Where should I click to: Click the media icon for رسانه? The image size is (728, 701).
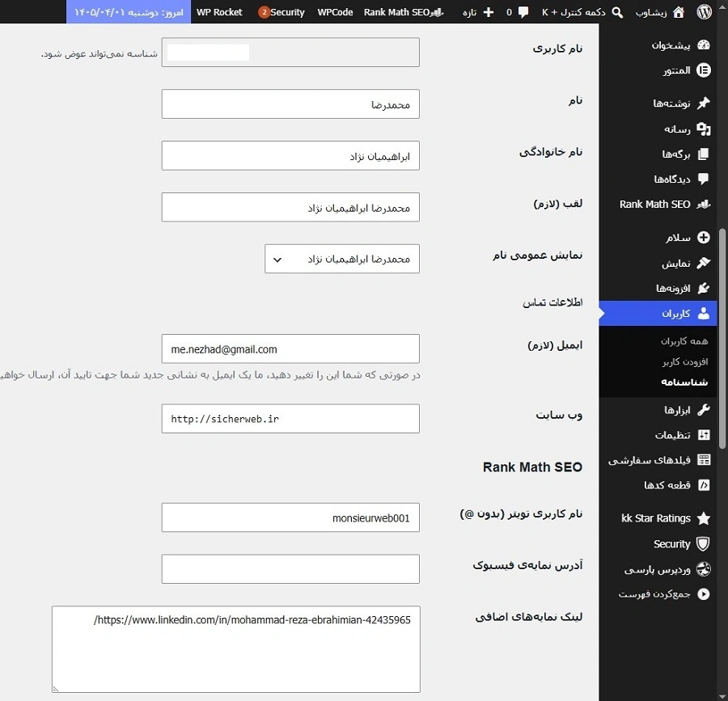tap(704, 129)
